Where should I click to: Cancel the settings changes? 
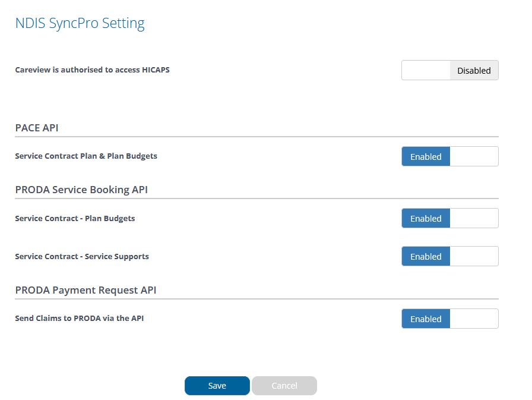tap(284, 386)
